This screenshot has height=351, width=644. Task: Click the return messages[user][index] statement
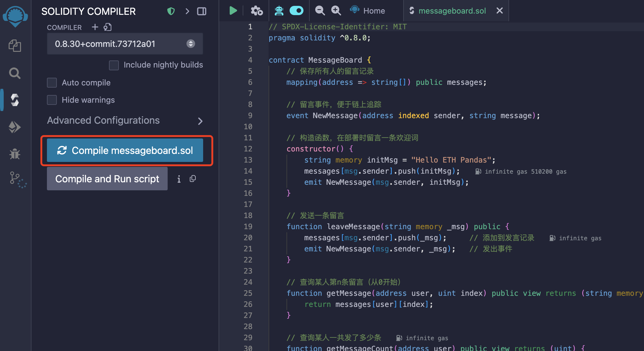369,304
